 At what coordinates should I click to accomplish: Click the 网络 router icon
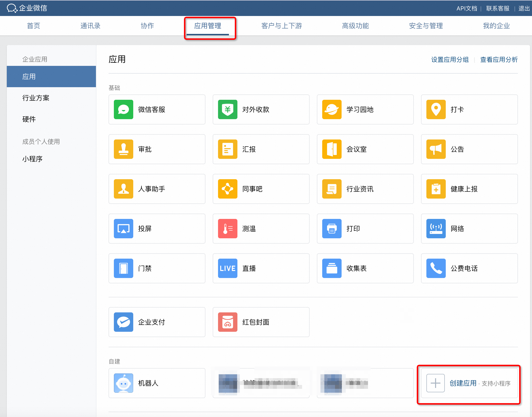click(x=436, y=229)
